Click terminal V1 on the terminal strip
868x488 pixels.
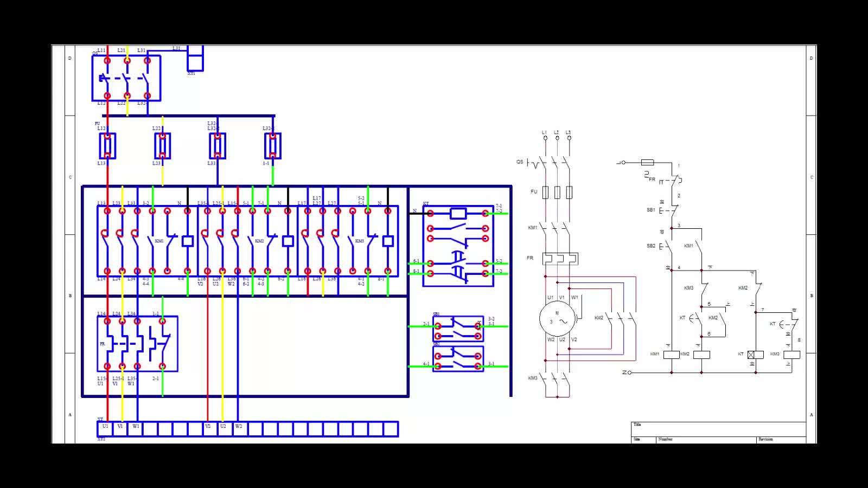pyautogui.click(x=120, y=429)
